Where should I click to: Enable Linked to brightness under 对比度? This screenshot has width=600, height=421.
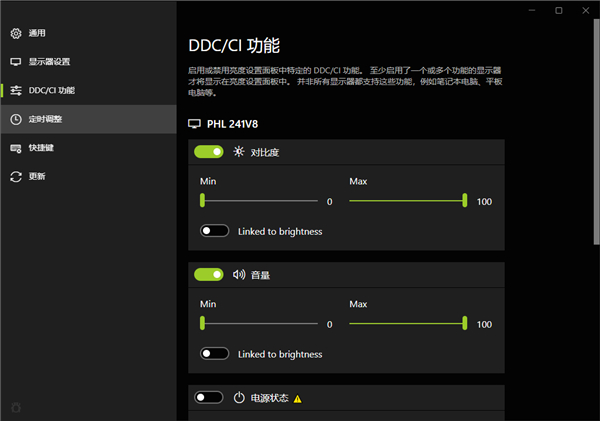(x=214, y=231)
